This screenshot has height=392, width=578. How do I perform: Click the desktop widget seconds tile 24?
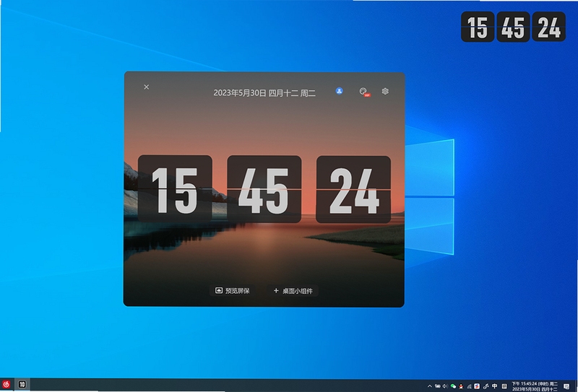tap(549, 27)
